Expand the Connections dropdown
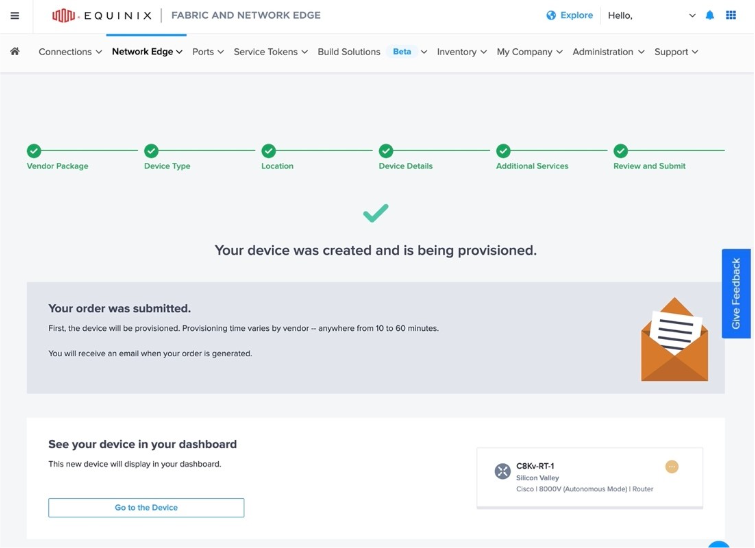 (70, 52)
